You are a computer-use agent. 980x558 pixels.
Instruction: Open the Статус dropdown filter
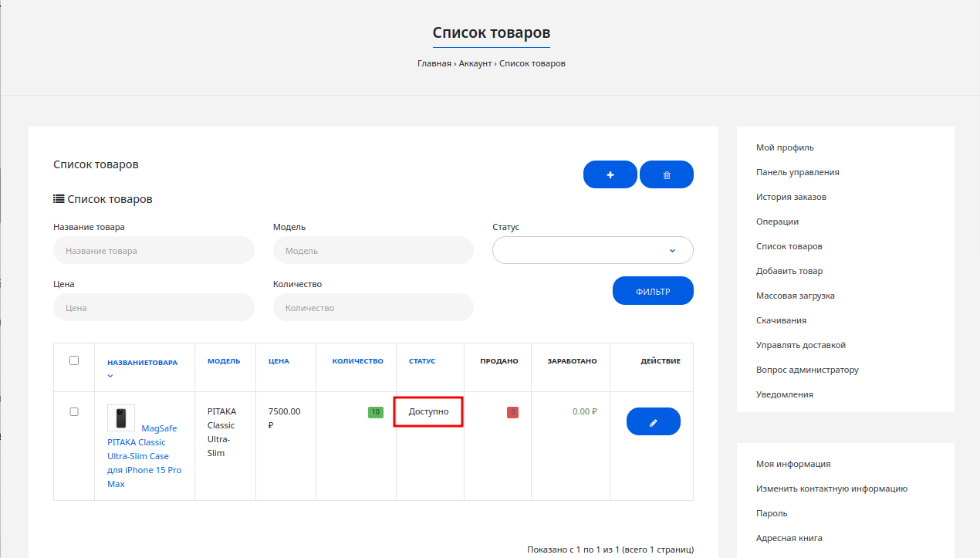coord(592,250)
